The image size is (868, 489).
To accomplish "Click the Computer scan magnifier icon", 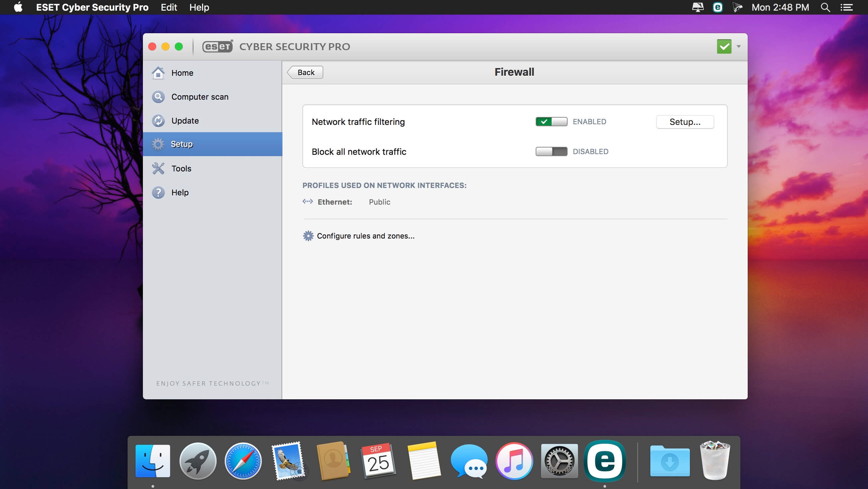I will click(x=158, y=97).
